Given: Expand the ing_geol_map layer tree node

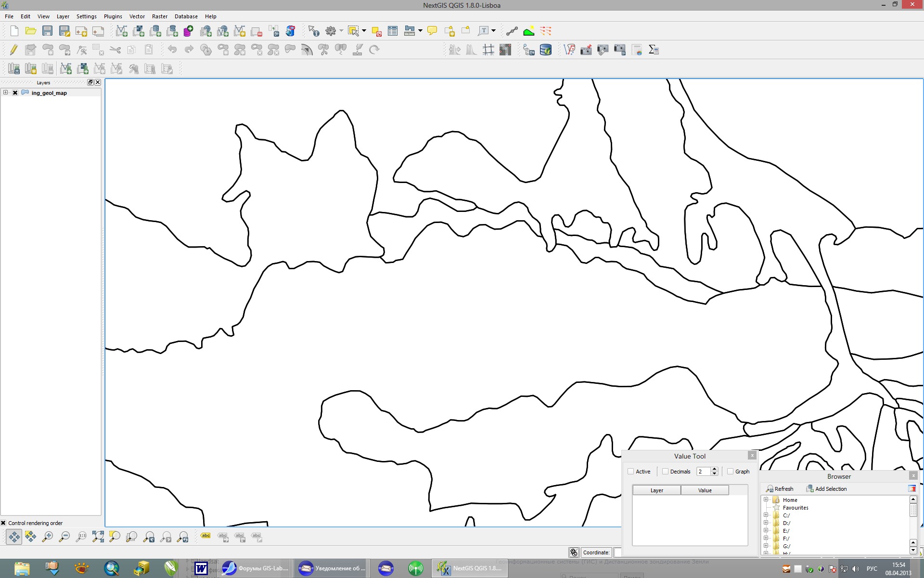Looking at the screenshot, I should coord(5,92).
